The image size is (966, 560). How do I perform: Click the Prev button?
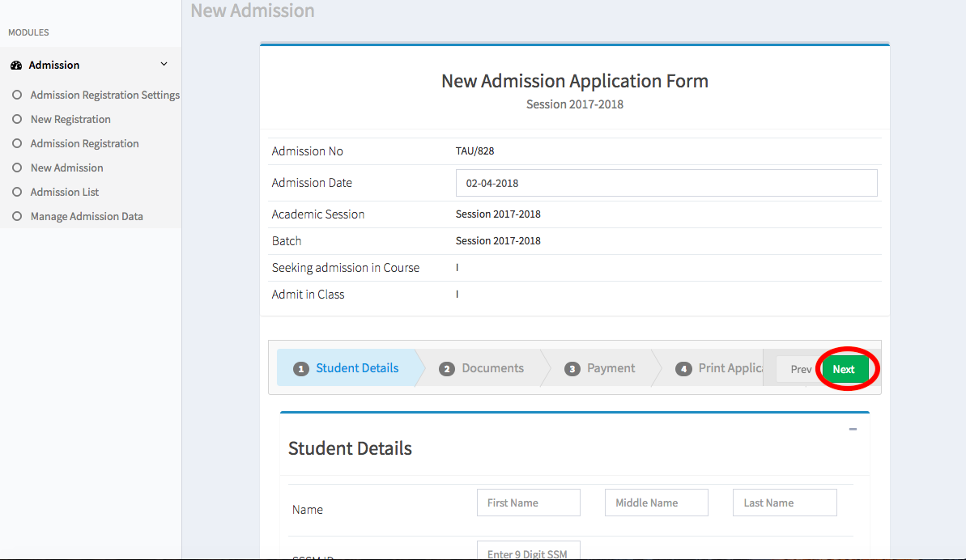tap(799, 369)
